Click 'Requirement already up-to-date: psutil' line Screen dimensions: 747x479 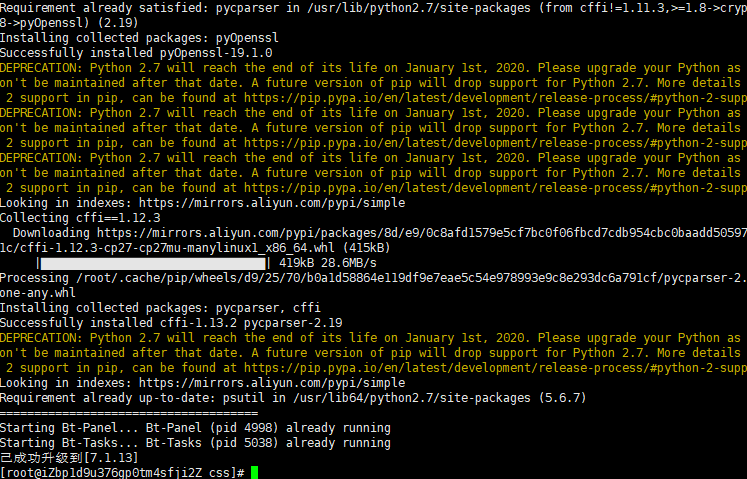[293, 398]
